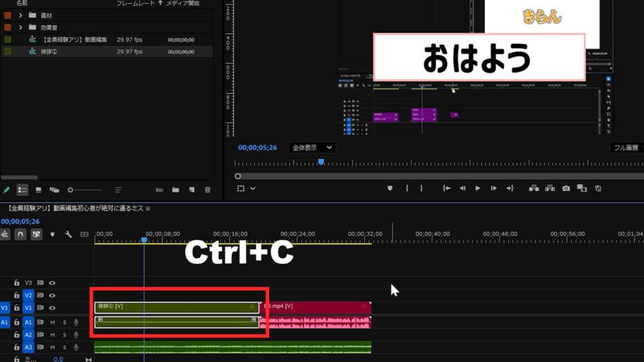644x362 pixels.
Task: Mute the A1 audio track
Action: [52, 322]
